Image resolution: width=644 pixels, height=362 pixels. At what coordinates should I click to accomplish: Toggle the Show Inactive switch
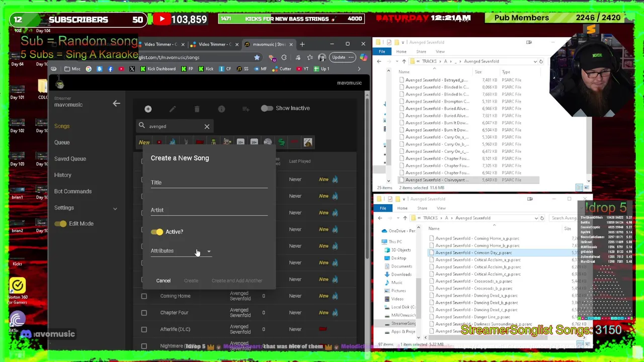pos(267,108)
